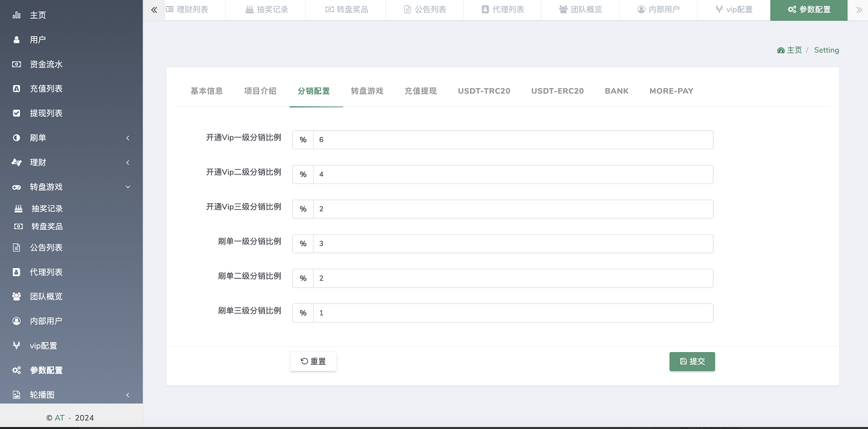Focus 刷单一级分销比例 input field
The width and height of the screenshot is (868, 429).
click(x=513, y=244)
